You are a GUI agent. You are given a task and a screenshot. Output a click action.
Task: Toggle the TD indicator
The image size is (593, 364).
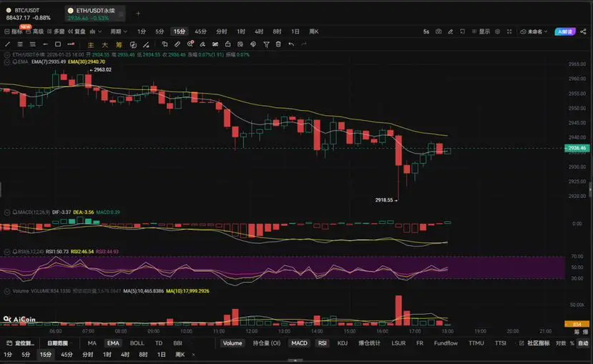tap(159, 343)
